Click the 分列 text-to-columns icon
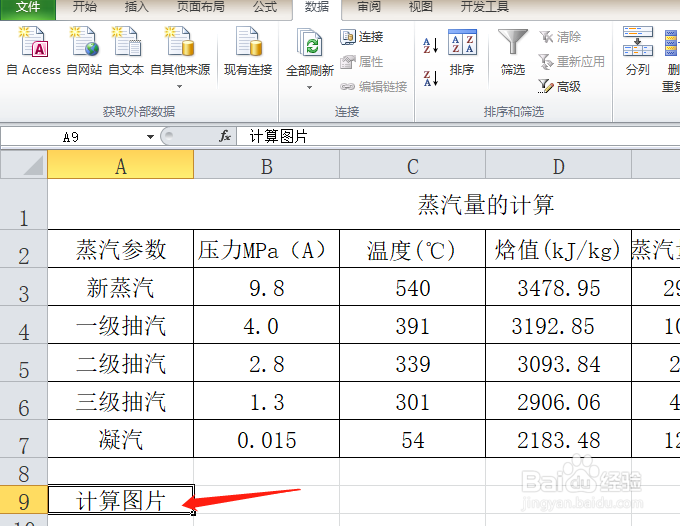 (638, 51)
